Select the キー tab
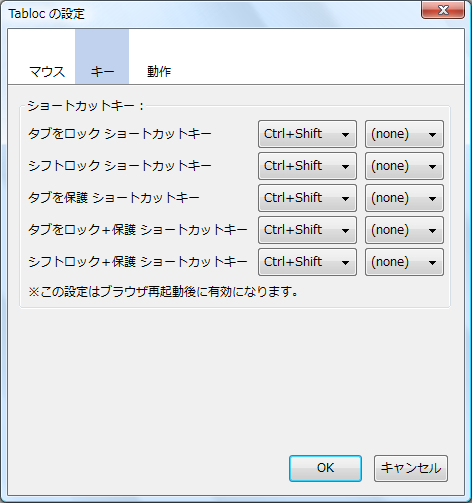This screenshot has height=503, width=472. click(102, 72)
